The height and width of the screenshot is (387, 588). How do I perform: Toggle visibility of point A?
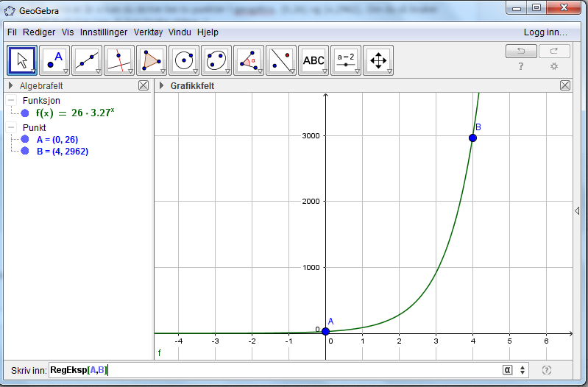click(25, 139)
